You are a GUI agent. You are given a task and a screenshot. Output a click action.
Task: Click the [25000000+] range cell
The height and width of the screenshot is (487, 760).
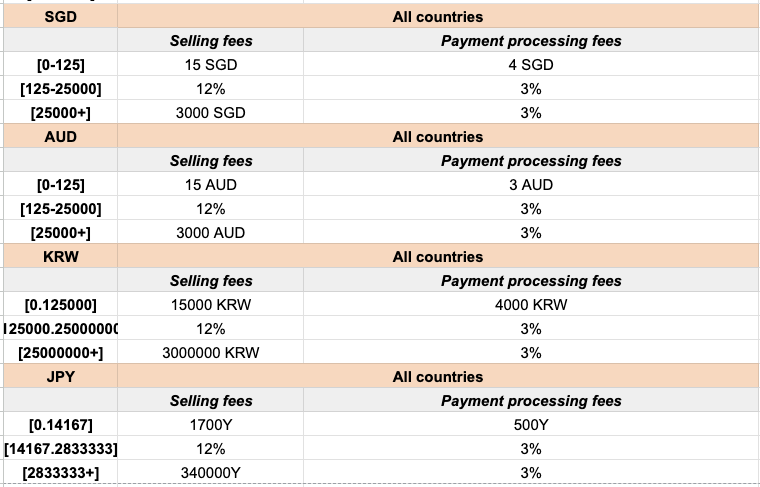click(60, 353)
